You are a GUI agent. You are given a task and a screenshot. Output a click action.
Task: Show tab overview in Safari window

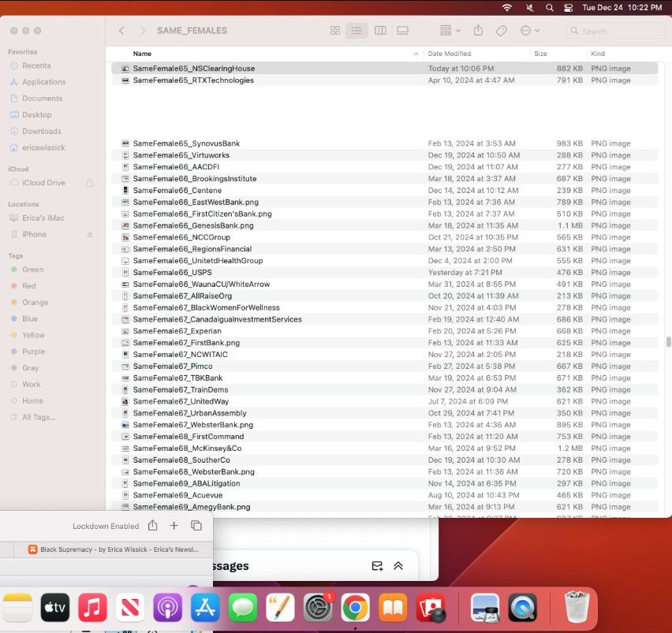click(196, 526)
